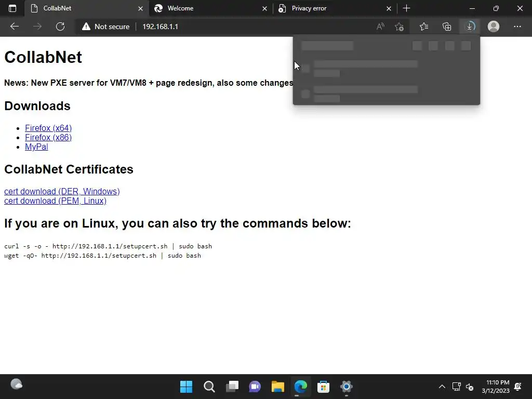Open Settings gear in taskbar

tap(347, 387)
